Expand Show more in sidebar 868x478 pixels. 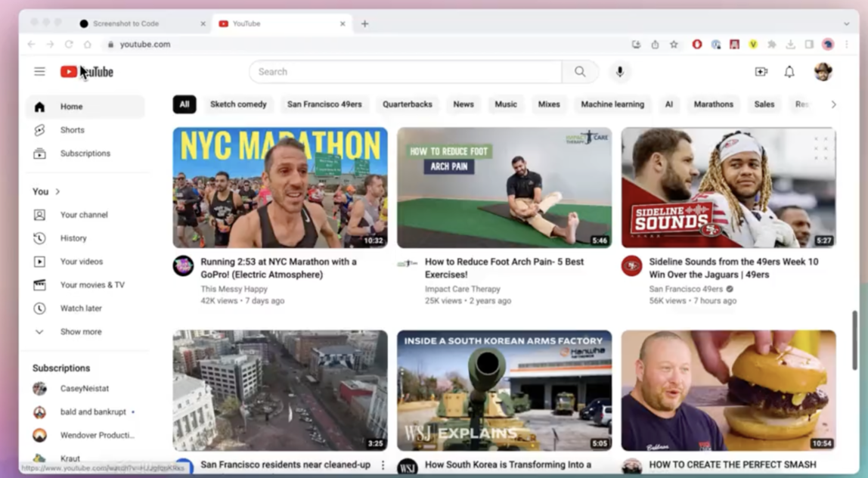[85, 331]
